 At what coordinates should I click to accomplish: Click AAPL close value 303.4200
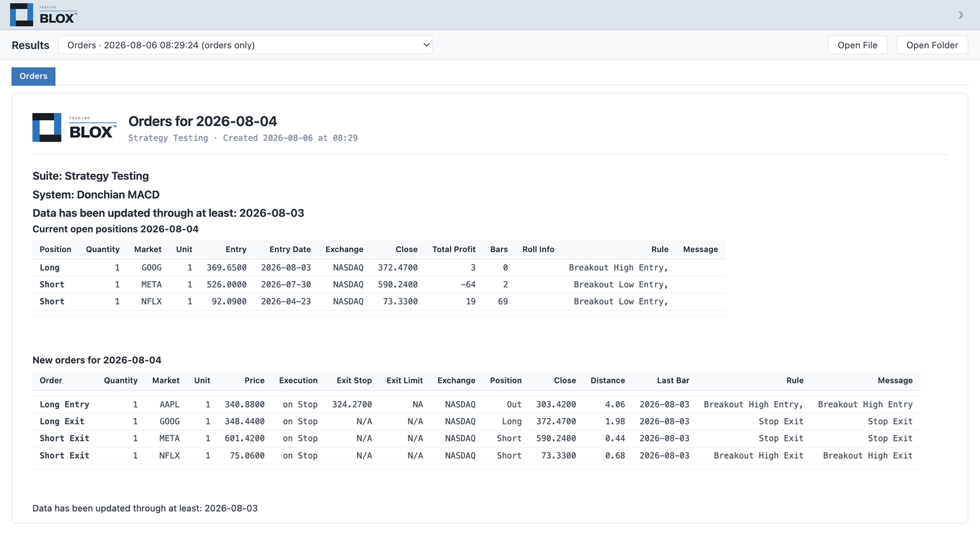[x=556, y=405]
